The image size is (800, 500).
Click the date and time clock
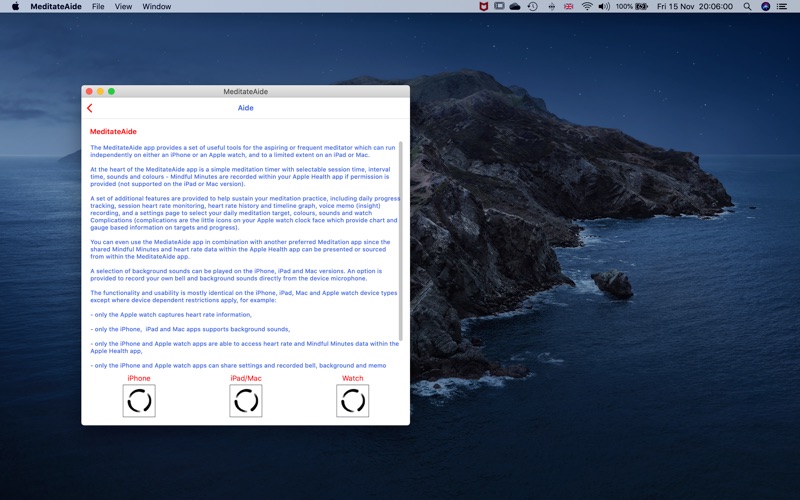click(x=695, y=7)
